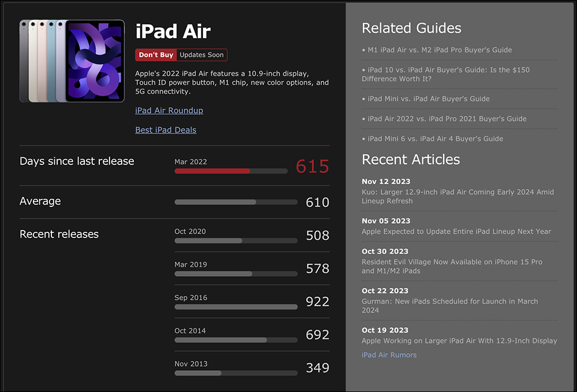This screenshot has height=392, width=577.
Task: Click the Mar 2019 release bar
Action: 236,274
